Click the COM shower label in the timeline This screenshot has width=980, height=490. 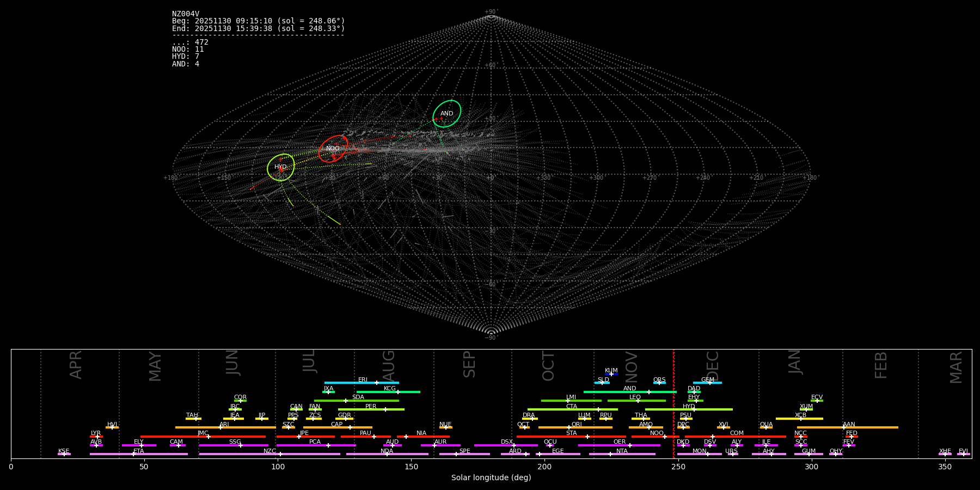[737, 433]
